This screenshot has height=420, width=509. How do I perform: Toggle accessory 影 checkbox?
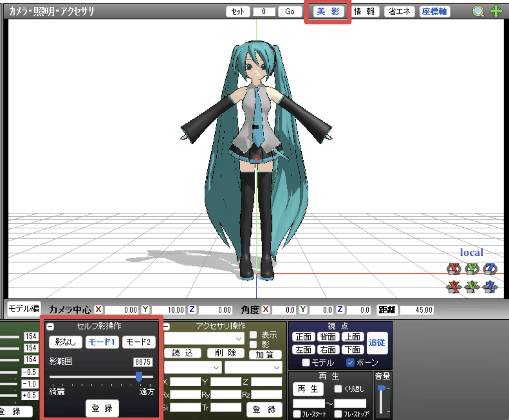click(x=253, y=344)
